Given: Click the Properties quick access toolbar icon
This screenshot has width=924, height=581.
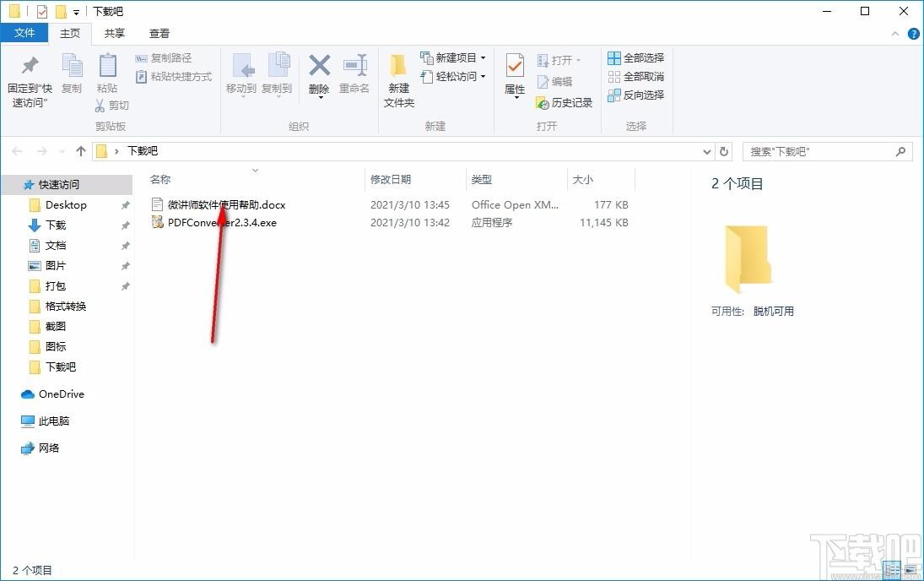Looking at the screenshot, I should (42, 11).
